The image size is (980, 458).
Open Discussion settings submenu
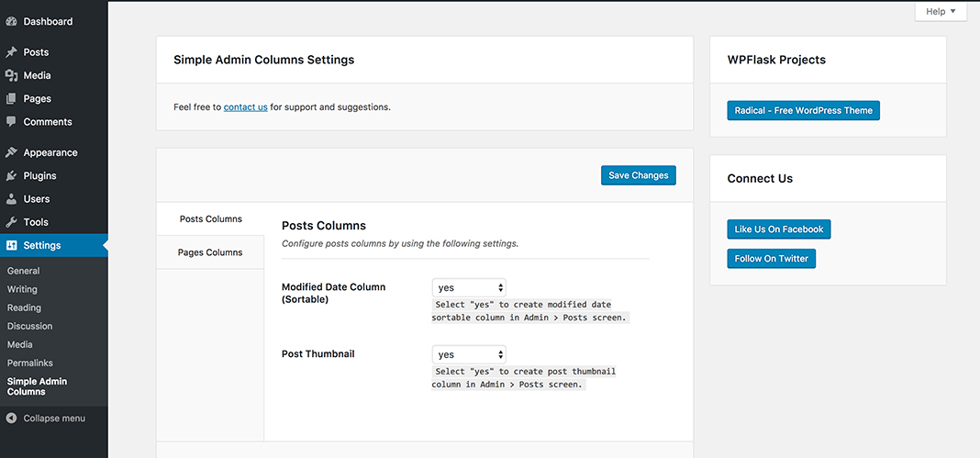pos(29,326)
